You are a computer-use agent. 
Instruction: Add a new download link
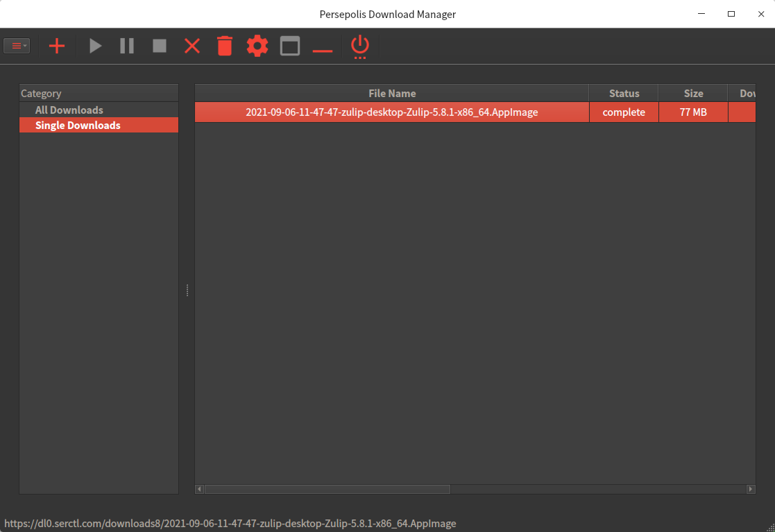point(57,46)
